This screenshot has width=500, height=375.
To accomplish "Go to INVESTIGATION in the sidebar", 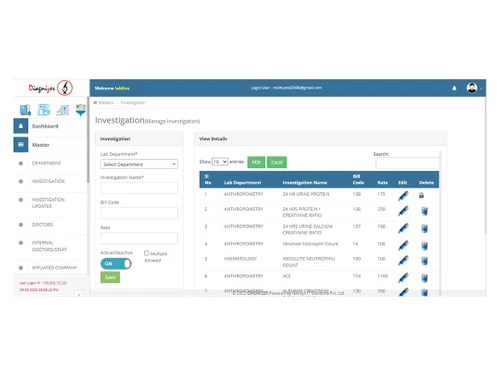I will [48, 181].
